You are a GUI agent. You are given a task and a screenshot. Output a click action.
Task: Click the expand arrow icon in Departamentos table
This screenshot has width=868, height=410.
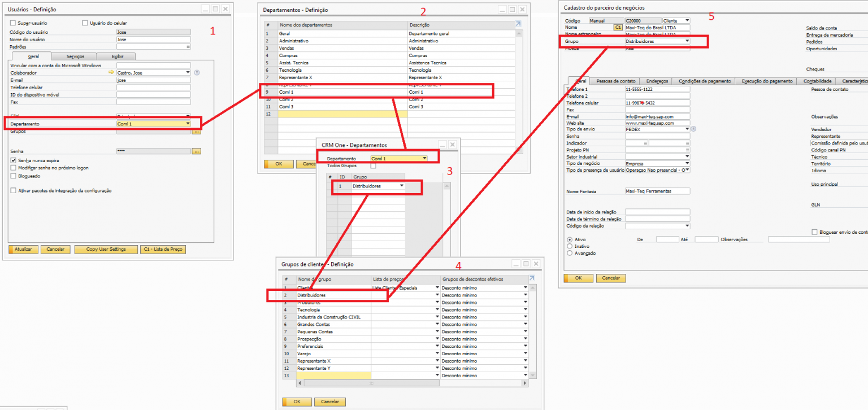point(518,24)
